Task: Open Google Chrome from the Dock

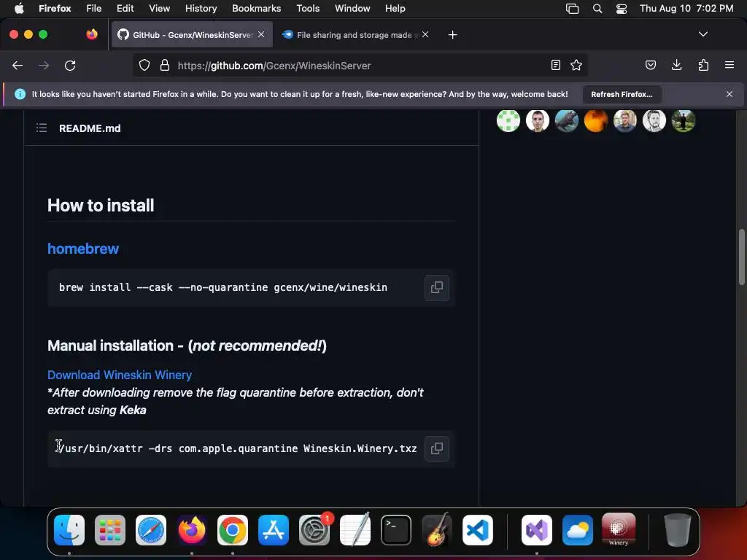Action: tap(233, 530)
